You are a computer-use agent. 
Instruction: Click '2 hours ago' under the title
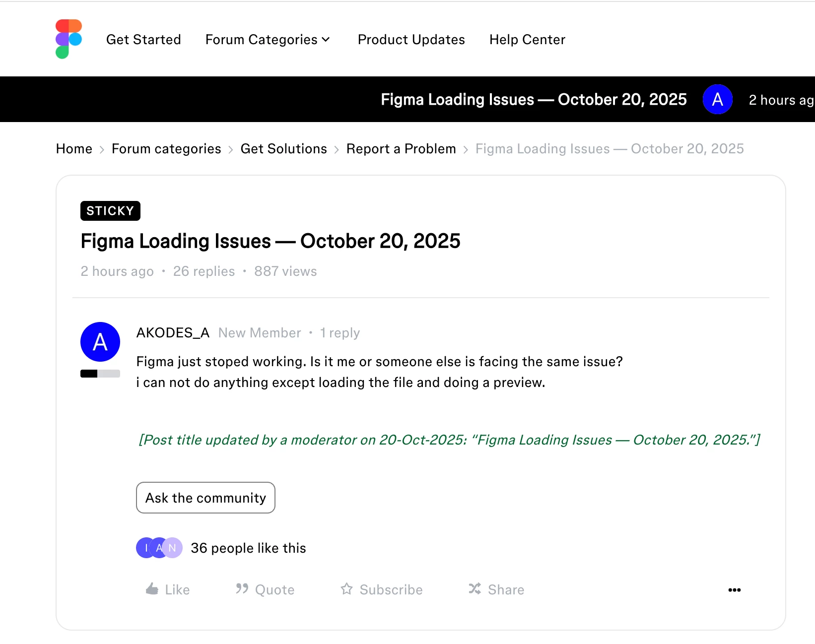click(117, 271)
